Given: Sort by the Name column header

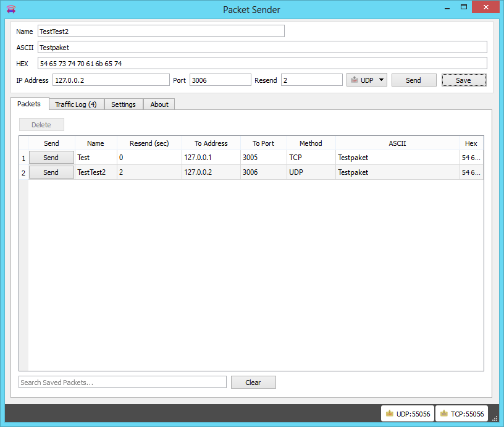Looking at the screenshot, I should [96, 143].
